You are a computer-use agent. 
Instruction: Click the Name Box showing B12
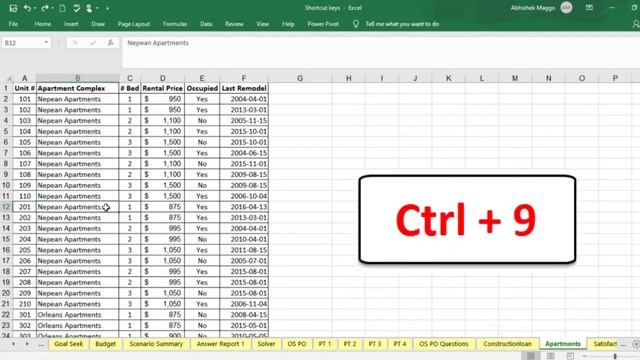[x=22, y=43]
